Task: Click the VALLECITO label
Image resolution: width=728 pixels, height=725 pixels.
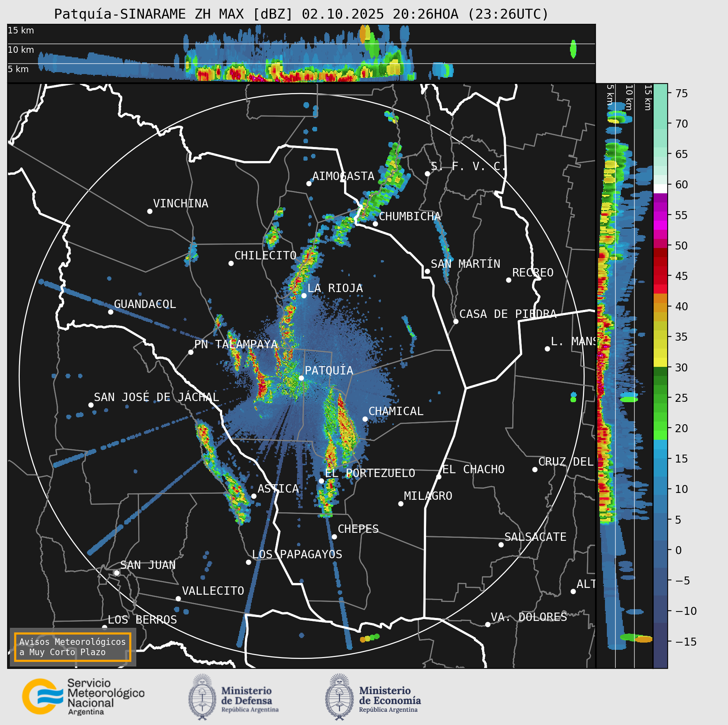Action: coord(213,591)
